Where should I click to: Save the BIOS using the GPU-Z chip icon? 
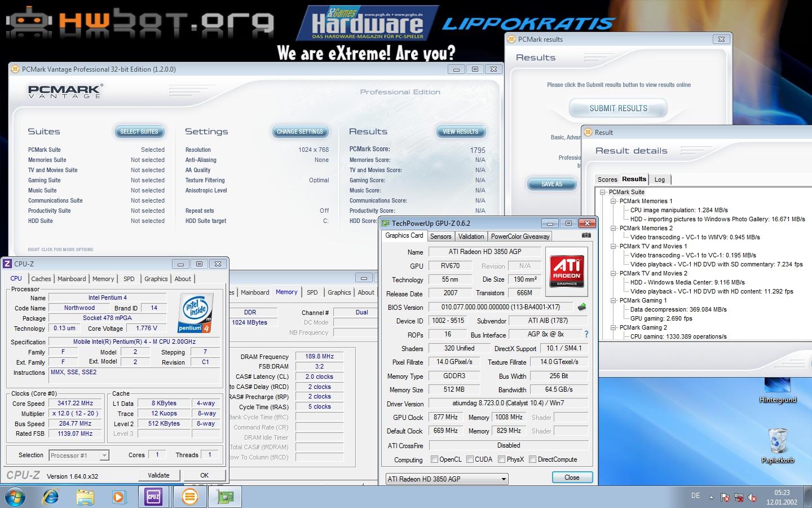[x=582, y=307]
